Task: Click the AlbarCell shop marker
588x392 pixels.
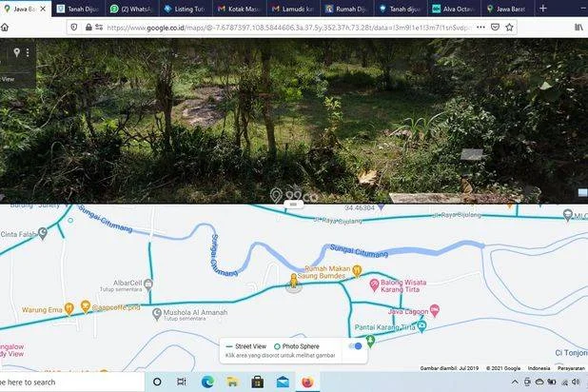Action: [x=148, y=284]
